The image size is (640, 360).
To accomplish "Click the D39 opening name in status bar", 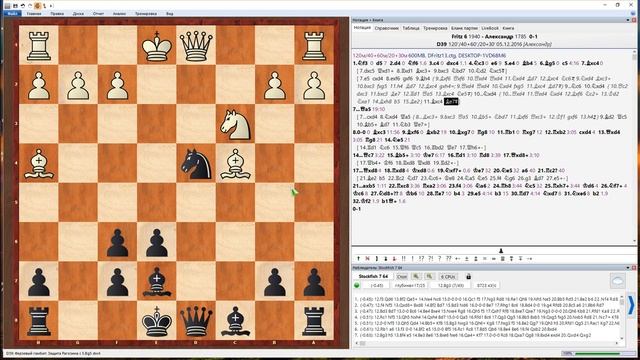I will (x=53, y=353).
